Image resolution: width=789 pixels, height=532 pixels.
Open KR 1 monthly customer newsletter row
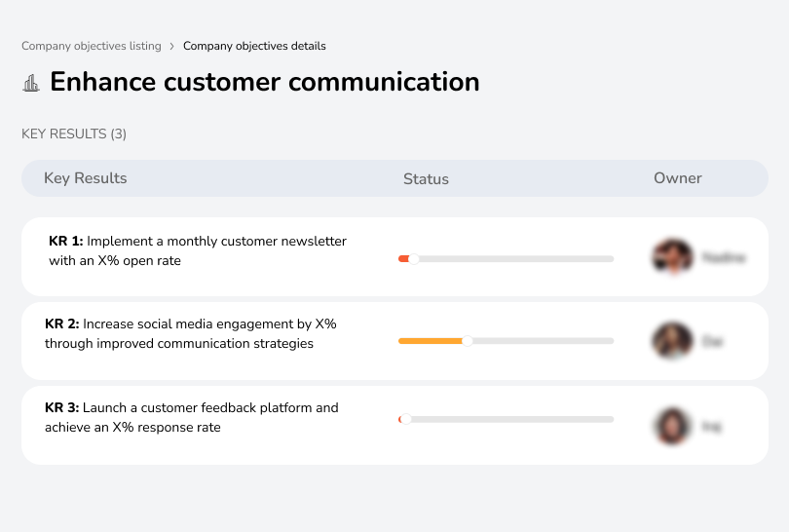394,256
